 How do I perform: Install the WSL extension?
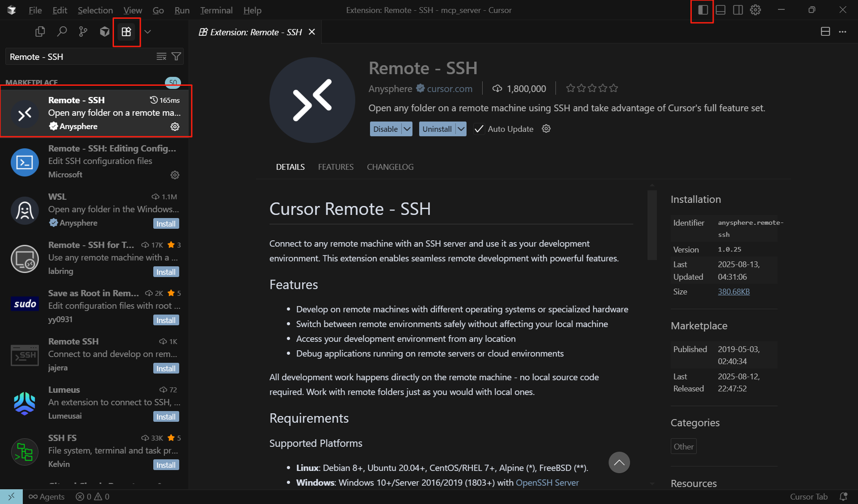166,223
